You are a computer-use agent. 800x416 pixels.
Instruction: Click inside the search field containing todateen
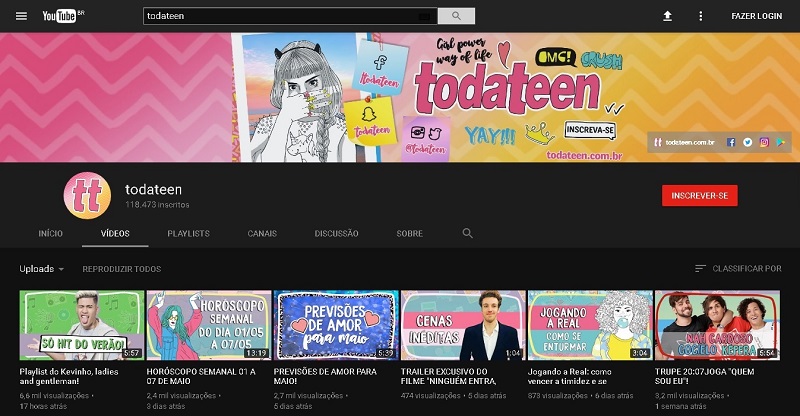(290, 16)
